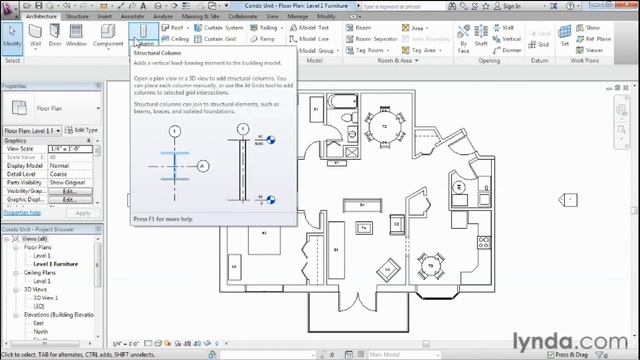Open the Insert ribbon tab
The width and height of the screenshot is (640, 360).
104,16
